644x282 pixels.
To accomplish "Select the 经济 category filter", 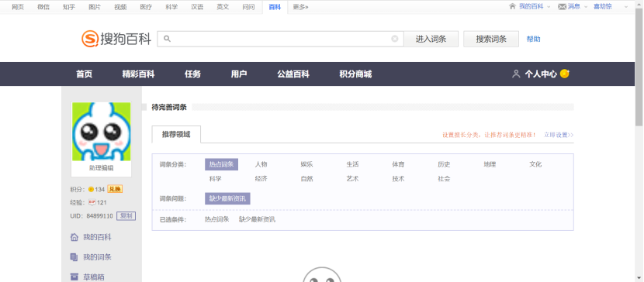I will (x=261, y=179).
